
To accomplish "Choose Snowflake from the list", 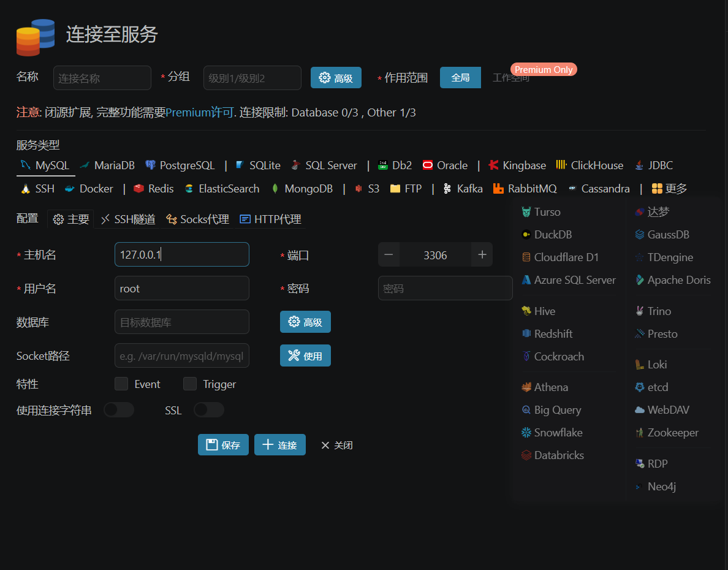I will click(552, 433).
